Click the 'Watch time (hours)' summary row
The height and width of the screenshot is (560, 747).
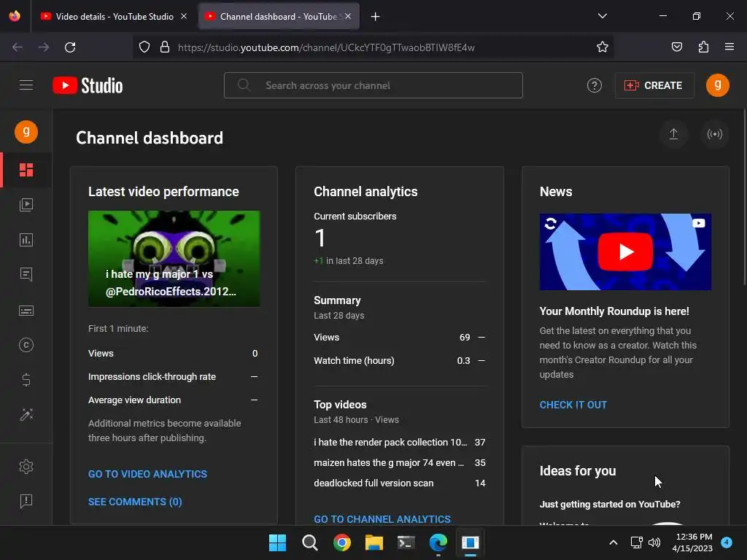tap(399, 360)
